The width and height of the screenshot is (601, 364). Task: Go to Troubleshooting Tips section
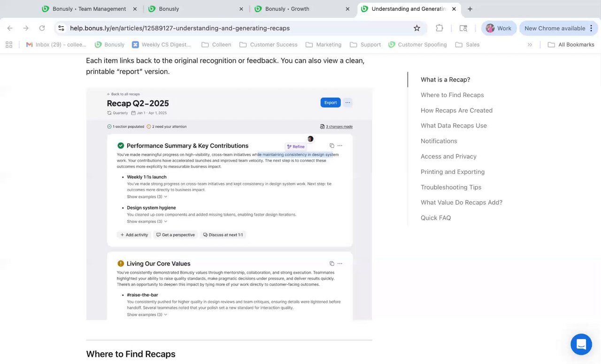tap(451, 187)
